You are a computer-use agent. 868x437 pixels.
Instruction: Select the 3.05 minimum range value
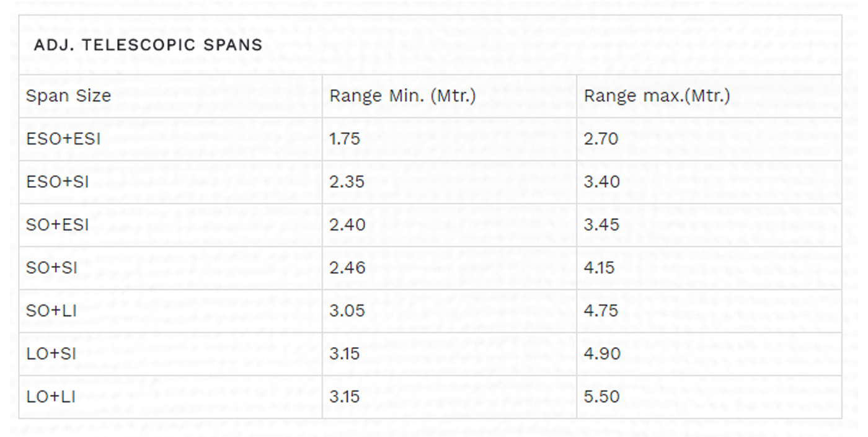point(347,311)
